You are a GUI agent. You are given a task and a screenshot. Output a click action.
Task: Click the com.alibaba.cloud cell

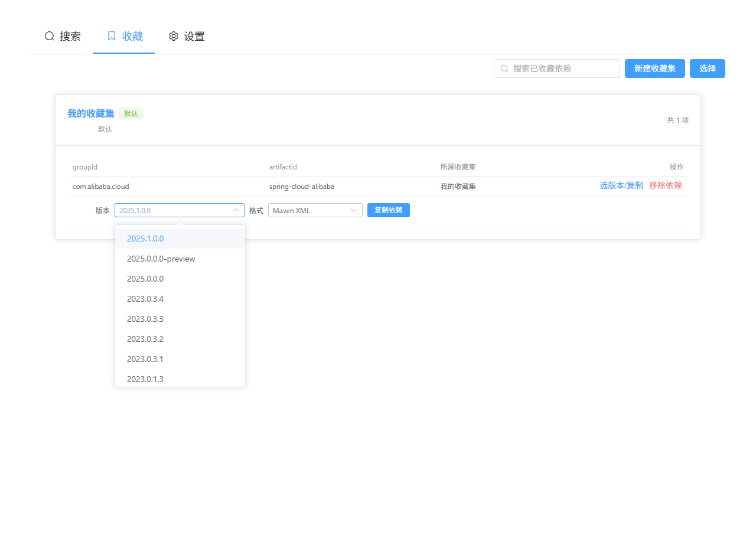tap(101, 186)
